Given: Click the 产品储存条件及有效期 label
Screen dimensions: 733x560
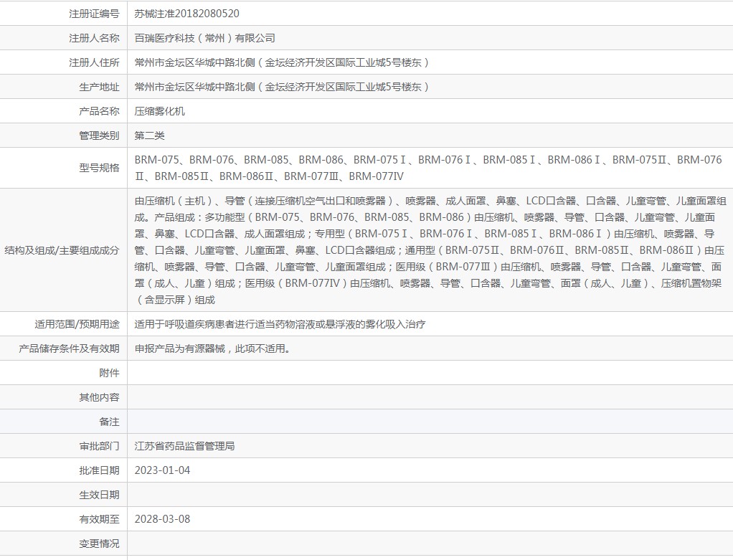Looking at the screenshot, I should coord(69,348).
